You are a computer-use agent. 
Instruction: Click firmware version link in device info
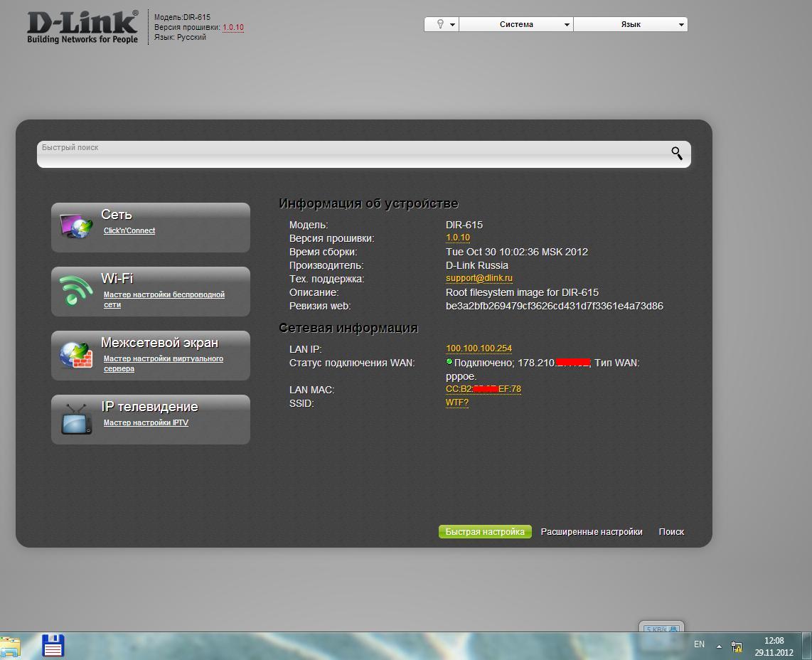(458, 238)
